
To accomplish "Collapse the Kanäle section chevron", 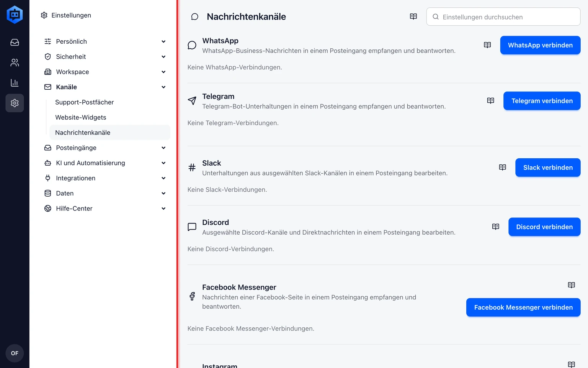I will [x=163, y=87].
